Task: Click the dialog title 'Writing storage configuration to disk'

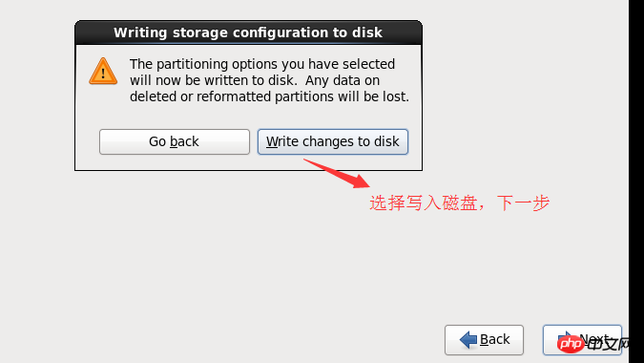Action: tap(248, 32)
